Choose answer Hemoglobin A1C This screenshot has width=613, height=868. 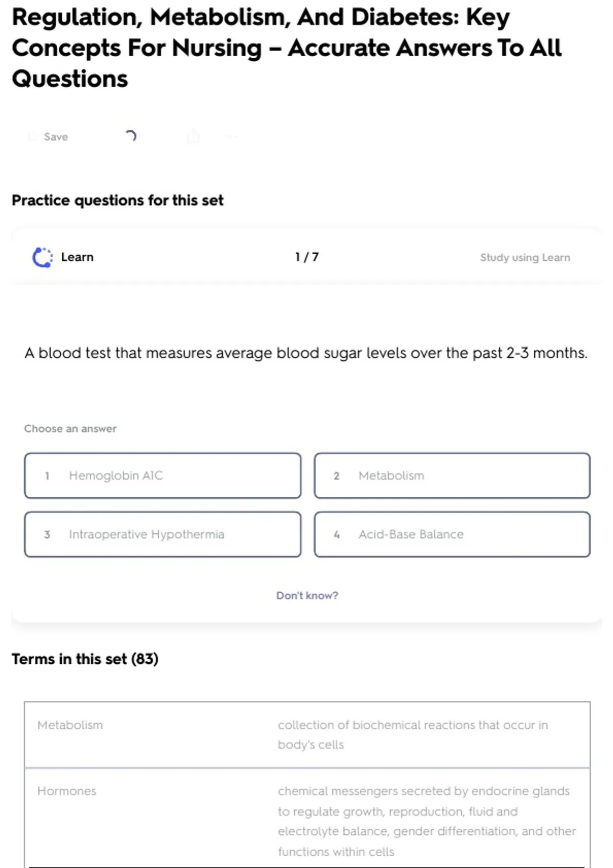[162, 475]
